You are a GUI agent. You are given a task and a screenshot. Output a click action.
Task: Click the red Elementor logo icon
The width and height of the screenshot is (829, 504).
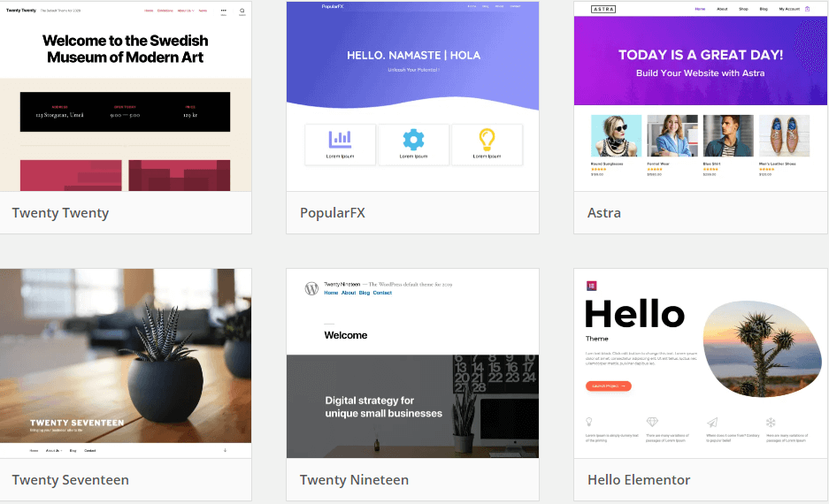(592, 286)
